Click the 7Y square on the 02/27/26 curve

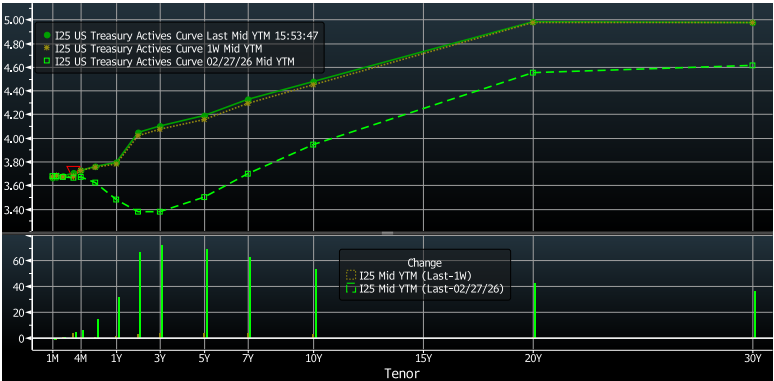point(248,174)
